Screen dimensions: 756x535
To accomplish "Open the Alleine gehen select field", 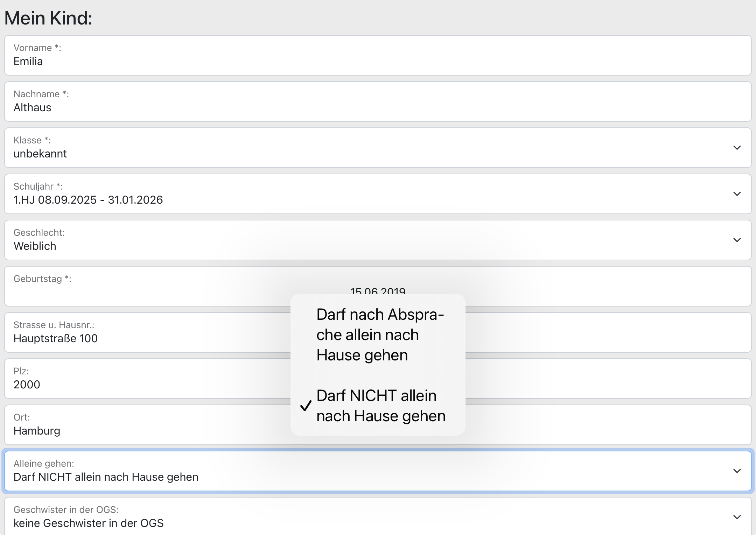I will tap(350, 471).
